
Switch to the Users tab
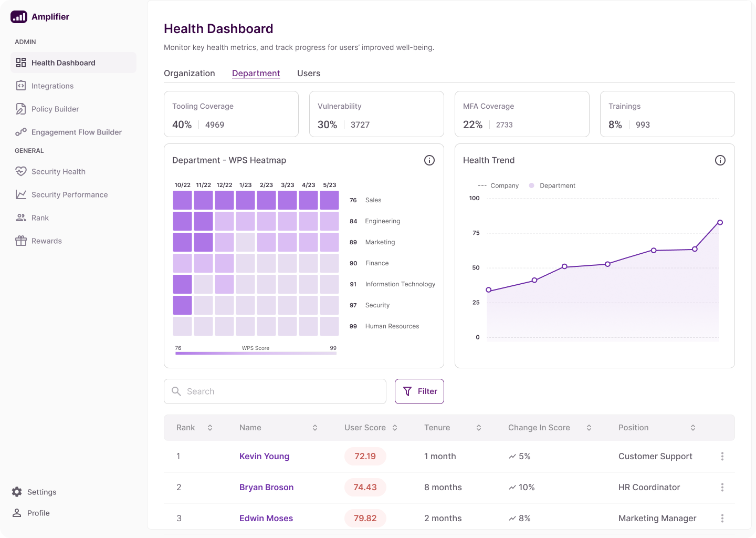pos(309,73)
